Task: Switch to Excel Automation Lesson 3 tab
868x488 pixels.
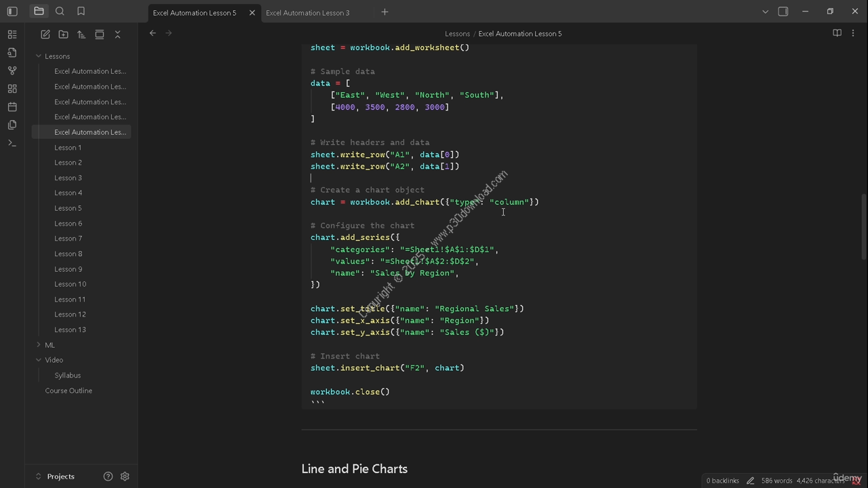Action: coord(308,13)
